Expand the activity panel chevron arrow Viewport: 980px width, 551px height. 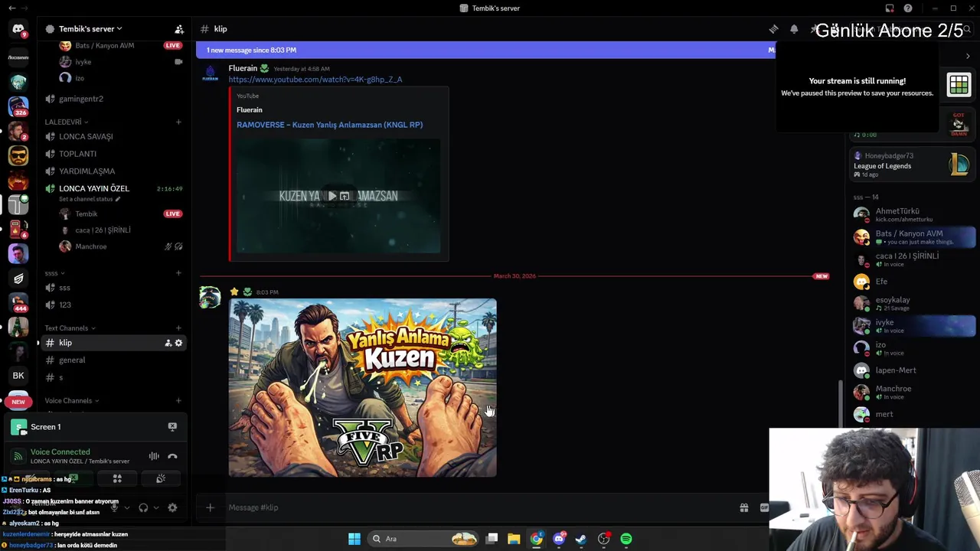968,56
